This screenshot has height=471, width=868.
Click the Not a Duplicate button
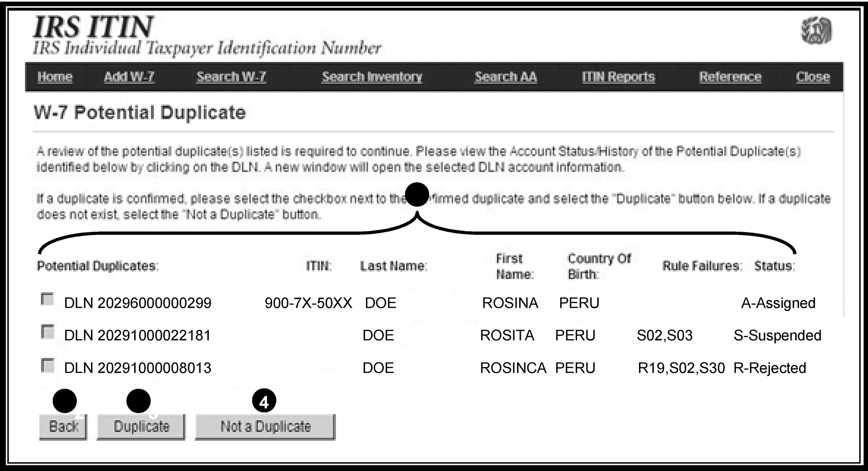265,426
